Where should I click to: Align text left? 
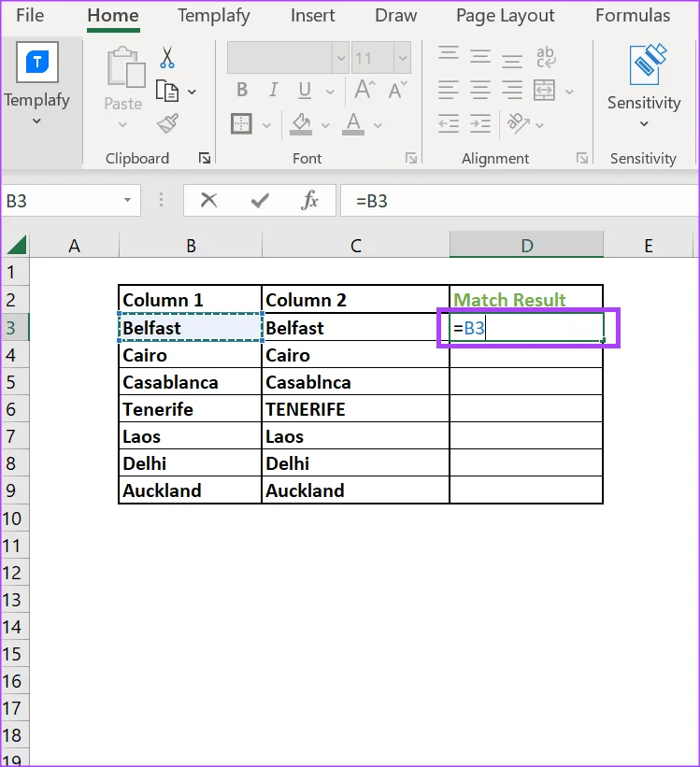pyautogui.click(x=449, y=90)
